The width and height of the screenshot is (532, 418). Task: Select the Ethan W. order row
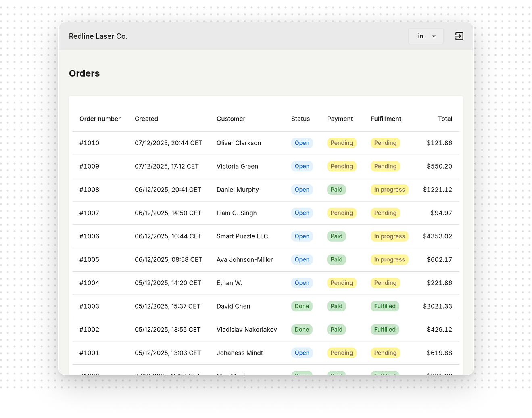click(229, 283)
